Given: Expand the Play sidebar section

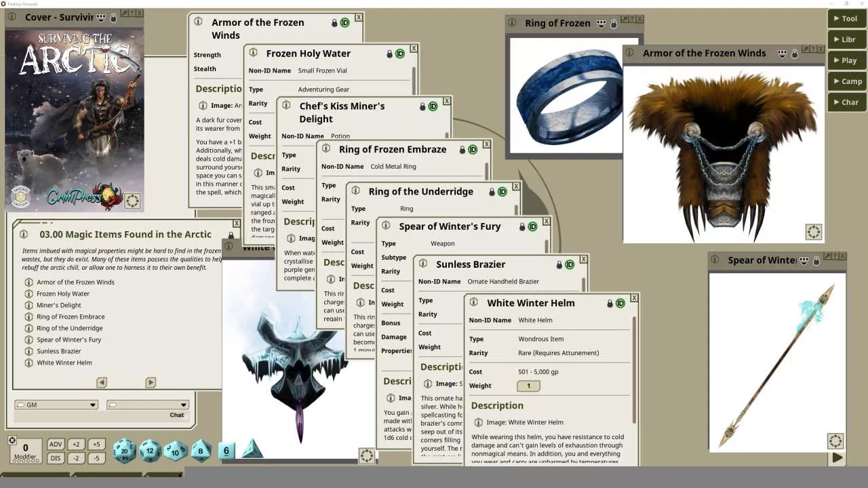Looking at the screenshot, I should (x=846, y=60).
